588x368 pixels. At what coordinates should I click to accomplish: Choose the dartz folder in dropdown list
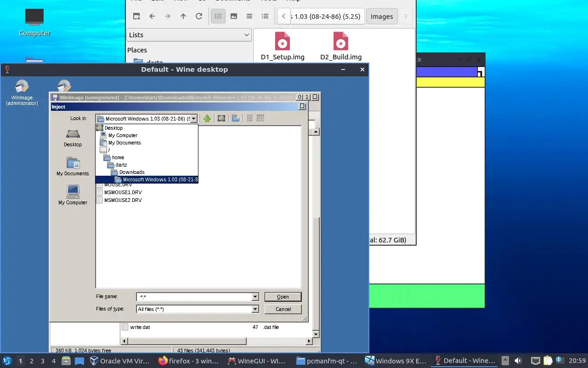click(147, 165)
